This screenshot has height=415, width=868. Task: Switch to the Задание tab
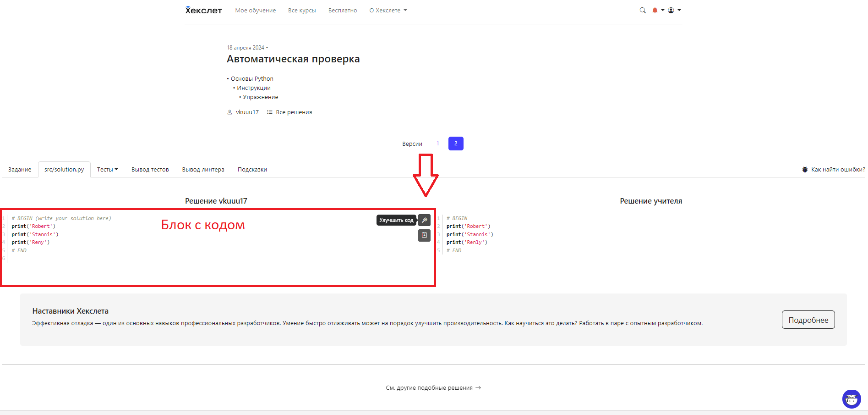(20, 170)
